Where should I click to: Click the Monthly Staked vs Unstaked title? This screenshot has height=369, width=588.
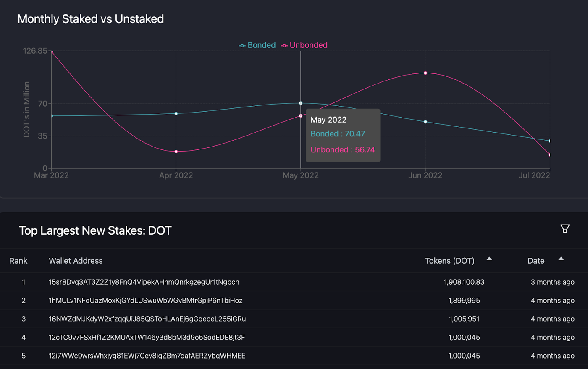tap(91, 19)
